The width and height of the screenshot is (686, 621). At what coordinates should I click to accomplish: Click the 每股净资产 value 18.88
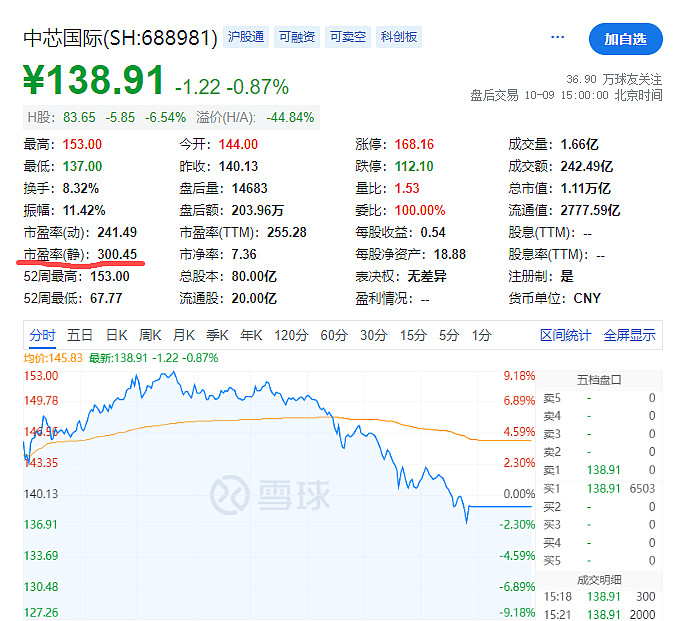tap(450, 254)
